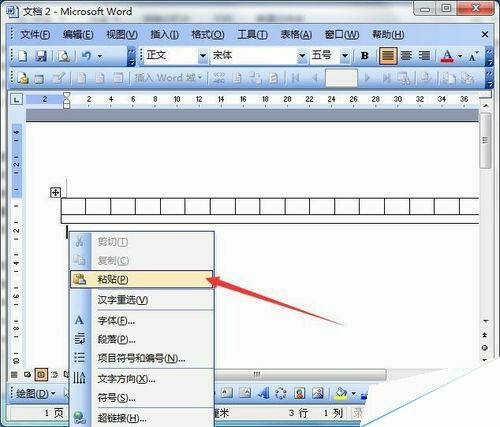The image size is (500, 427).
Task: Click the Undo arrow icon
Action: tap(87, 56)
